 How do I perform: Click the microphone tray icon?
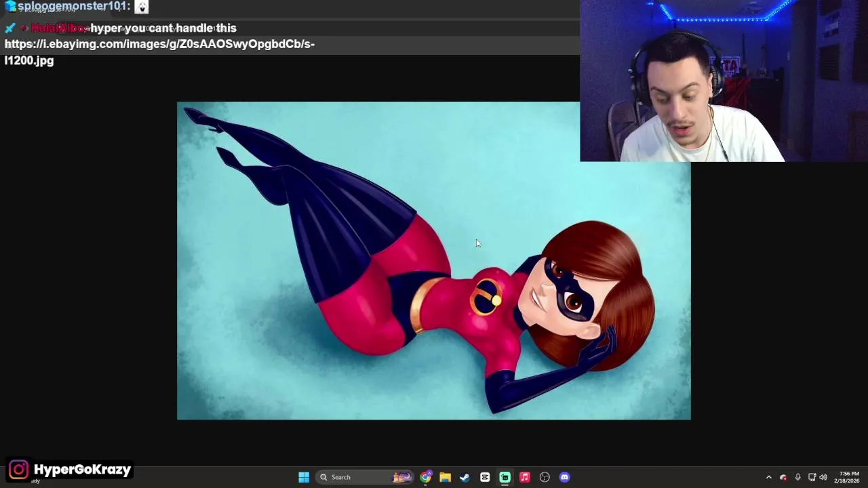coord(797,477)
